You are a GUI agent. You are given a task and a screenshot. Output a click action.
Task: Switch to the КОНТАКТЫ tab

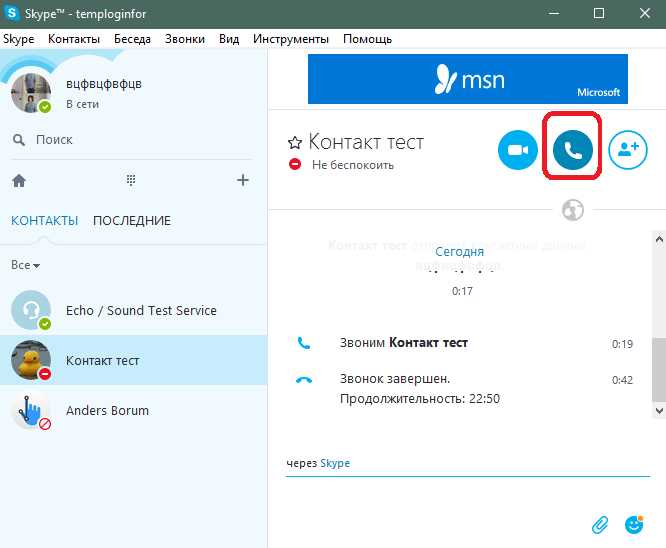coord(45,220)
